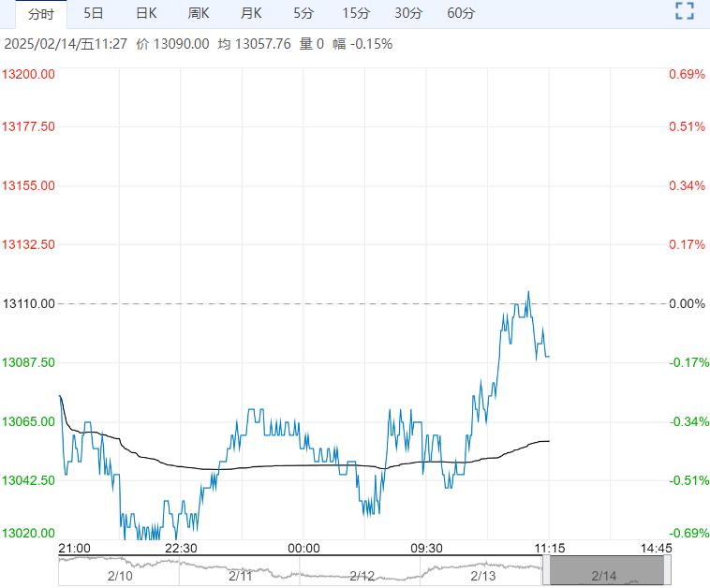
Task: Go to 2/13 in the timeline navigator
Action: tap(483, 575)
